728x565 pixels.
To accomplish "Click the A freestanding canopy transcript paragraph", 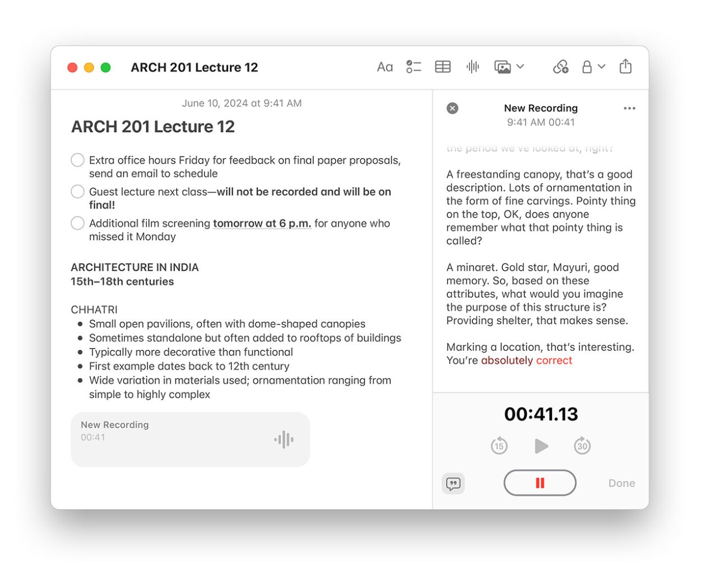I will [541, 207].
